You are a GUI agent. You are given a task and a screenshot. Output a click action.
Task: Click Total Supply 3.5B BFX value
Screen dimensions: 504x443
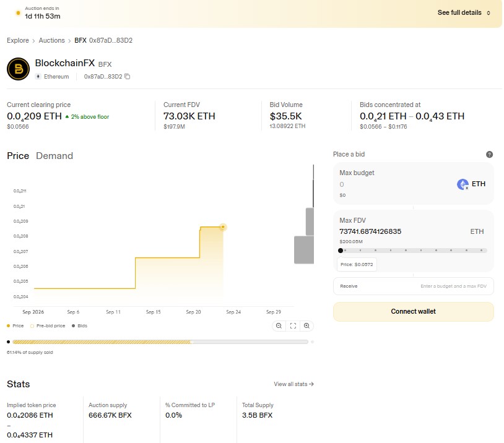[x=257, y=415]
